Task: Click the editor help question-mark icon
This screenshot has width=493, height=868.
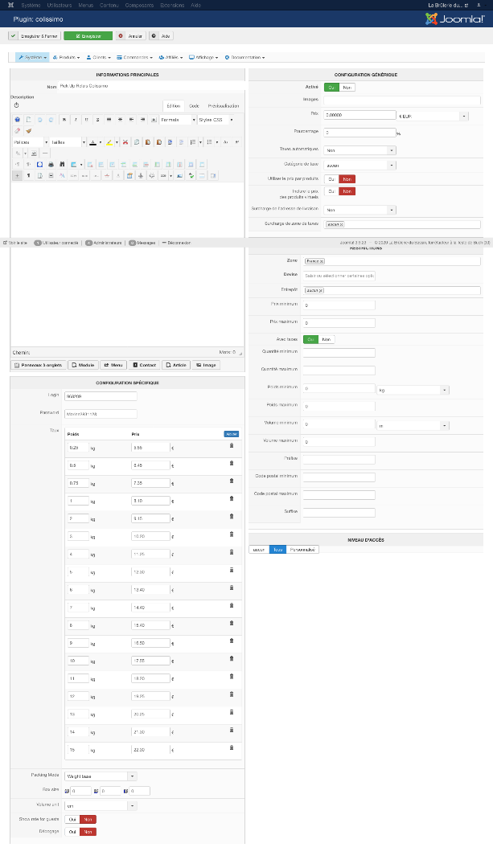Action: [x=17, y=120]
